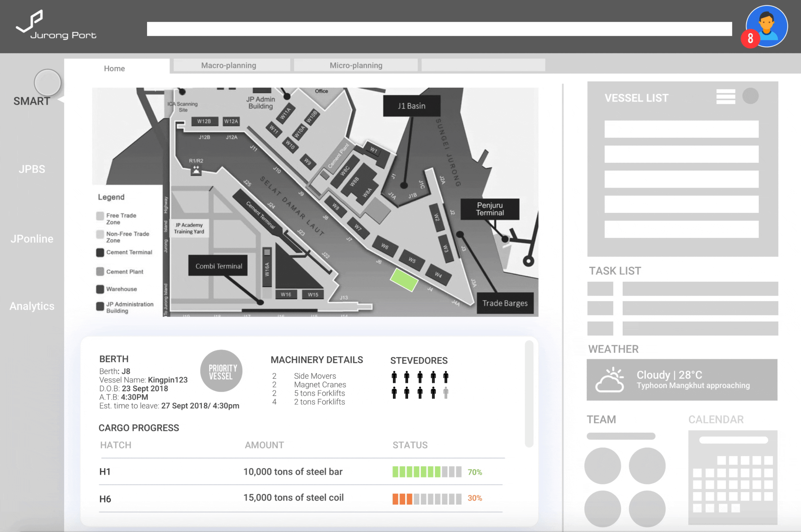This screenshot has width=801, height=532.
Task: Select warehouse W6 on the map
Action: tap(385, 246)
